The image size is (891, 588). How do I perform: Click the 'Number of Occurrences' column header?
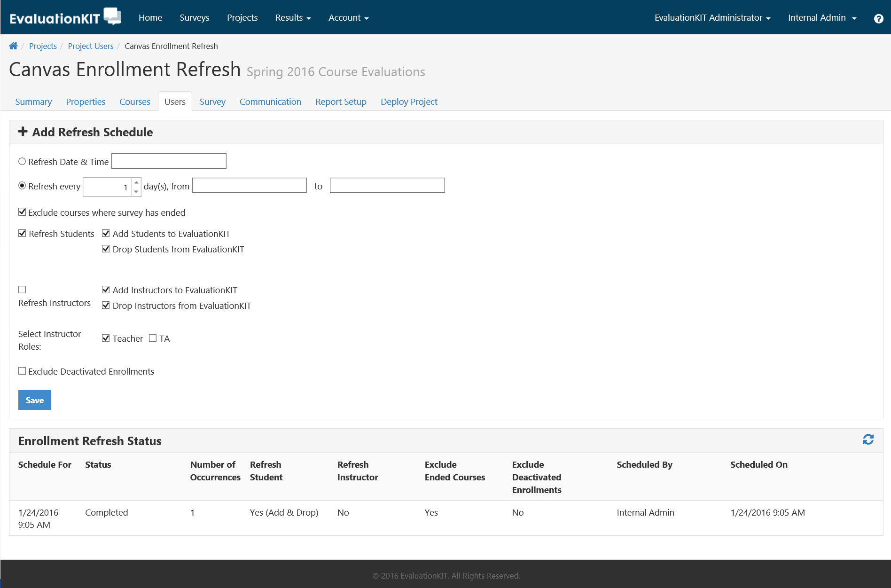[x=215, y=470]
